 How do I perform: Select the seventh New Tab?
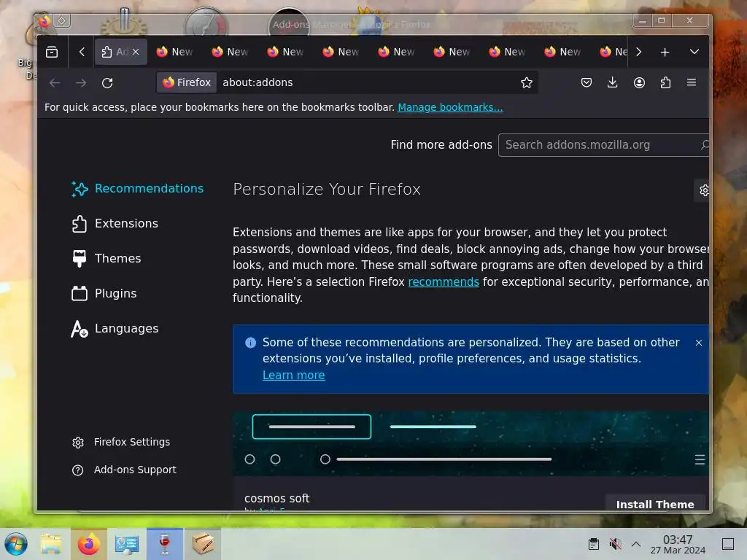coord(508,52)
